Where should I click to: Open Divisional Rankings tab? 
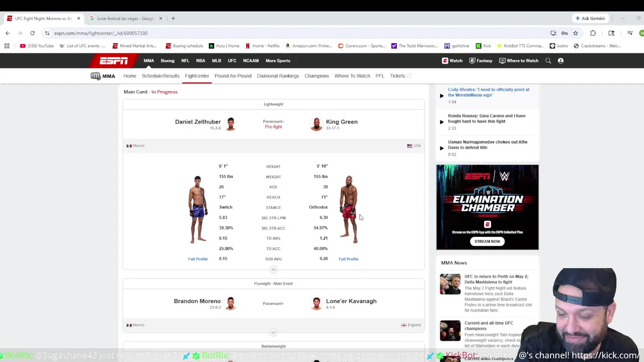[x=278, y=76]
